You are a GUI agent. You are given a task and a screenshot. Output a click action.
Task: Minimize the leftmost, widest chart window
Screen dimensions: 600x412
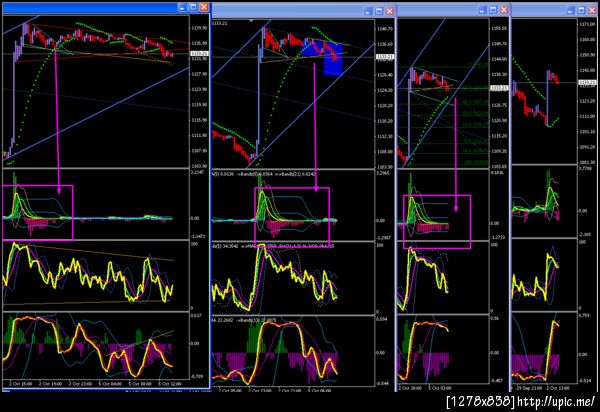pos(183,7)
